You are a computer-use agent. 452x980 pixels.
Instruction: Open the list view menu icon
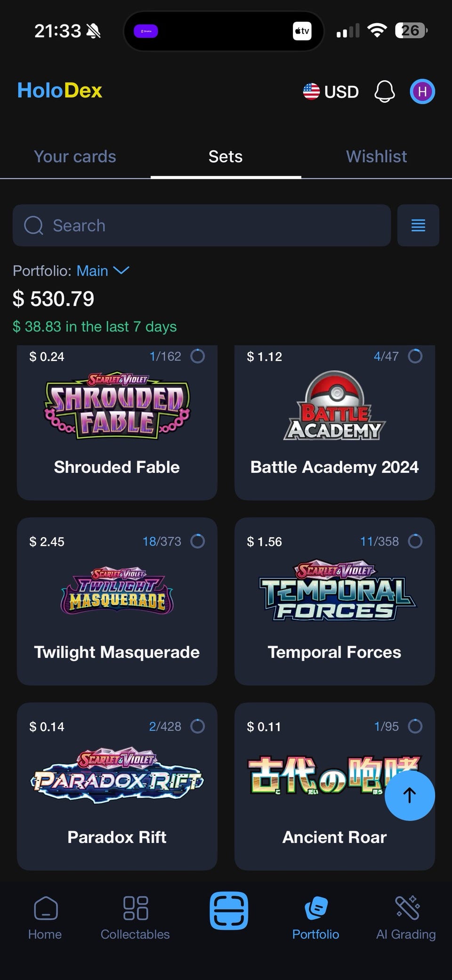point(418,225)
